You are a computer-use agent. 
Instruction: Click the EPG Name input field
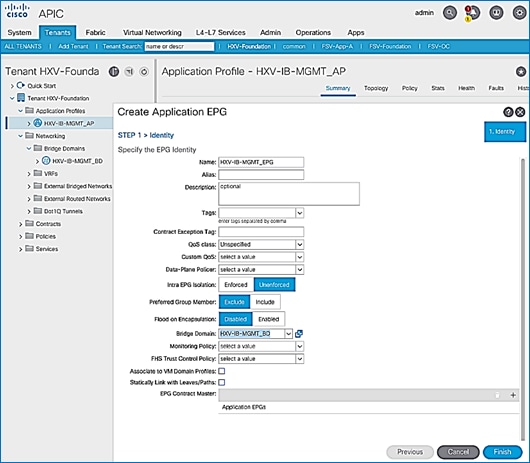[x=261, y=162]
